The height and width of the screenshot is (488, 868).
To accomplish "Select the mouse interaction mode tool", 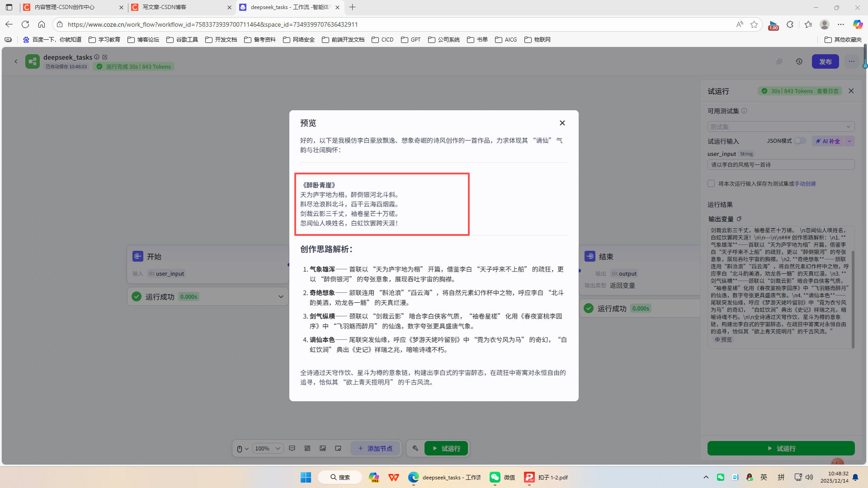I will point(240,448).
